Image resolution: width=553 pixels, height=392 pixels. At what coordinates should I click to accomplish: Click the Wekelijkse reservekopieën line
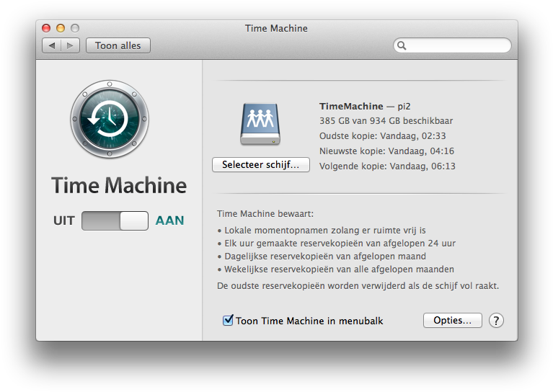[336, 269]
